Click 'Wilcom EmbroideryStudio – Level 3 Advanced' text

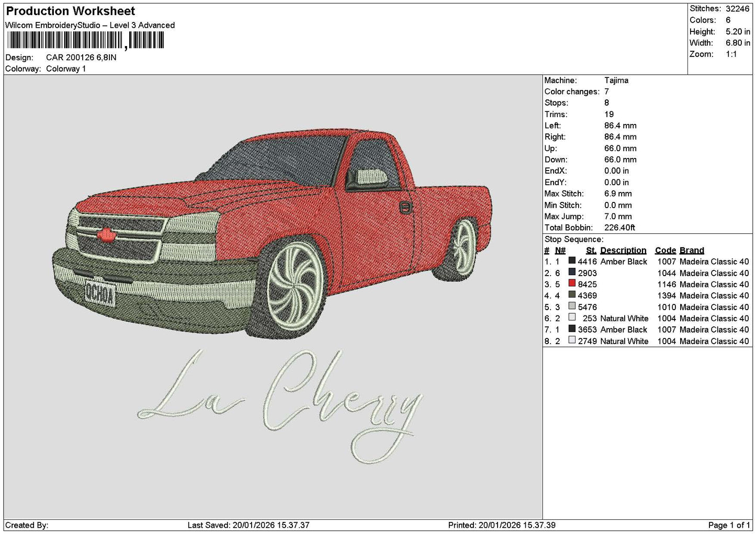coord(90,25)
